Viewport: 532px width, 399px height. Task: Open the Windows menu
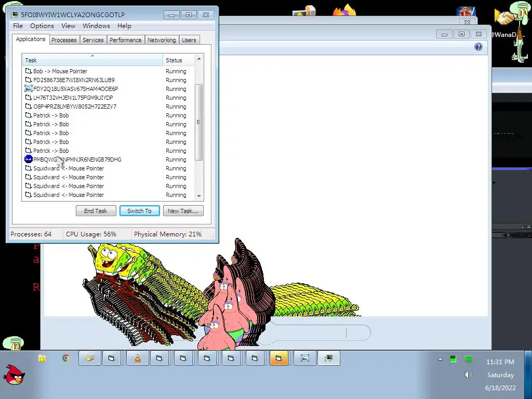pyautogui.click(x=96, y=26)
